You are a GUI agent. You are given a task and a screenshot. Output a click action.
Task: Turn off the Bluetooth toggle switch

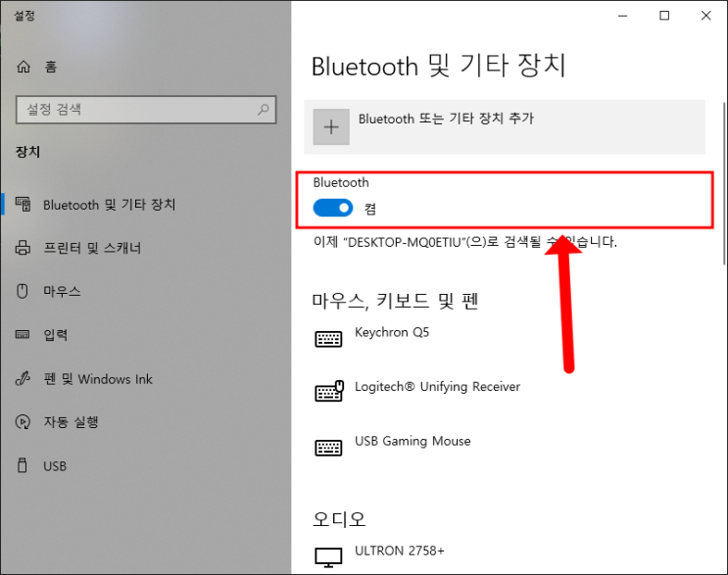pyautogui.click(x=333, y=208)
